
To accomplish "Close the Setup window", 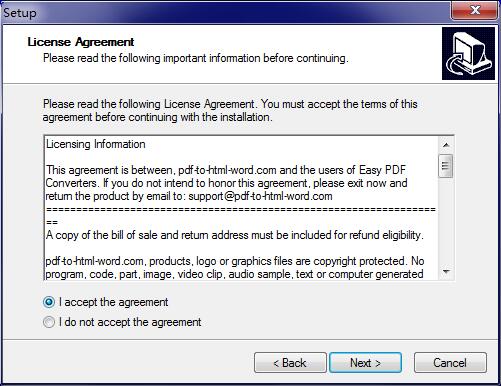I will (x=475, y=10).
